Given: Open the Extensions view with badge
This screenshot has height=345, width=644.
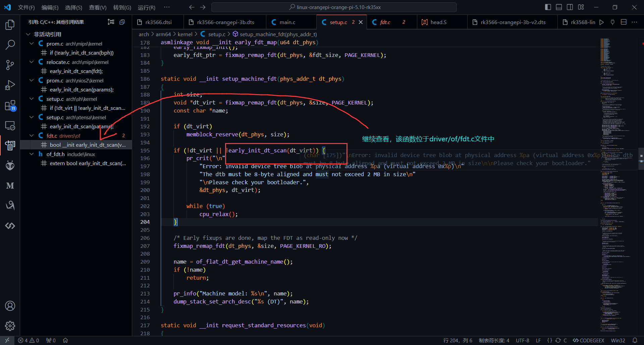Looking at the screenshot, I should point(10,106).
